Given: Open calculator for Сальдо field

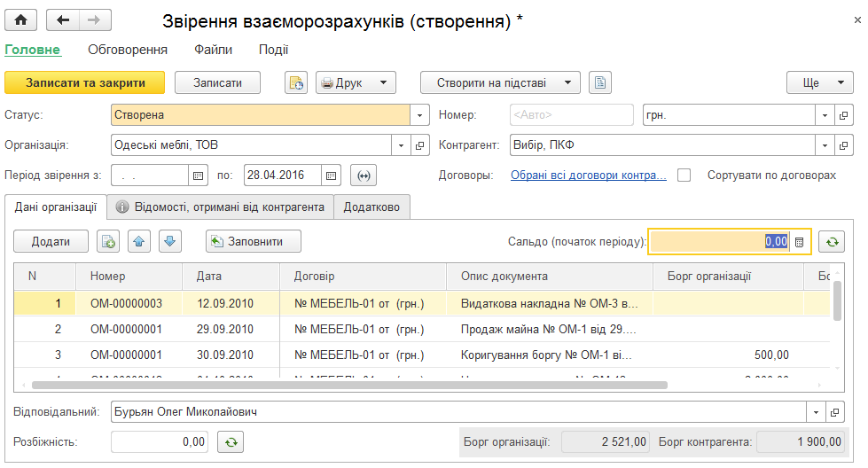Looking at the screenshot, I should tap(799, 242).
